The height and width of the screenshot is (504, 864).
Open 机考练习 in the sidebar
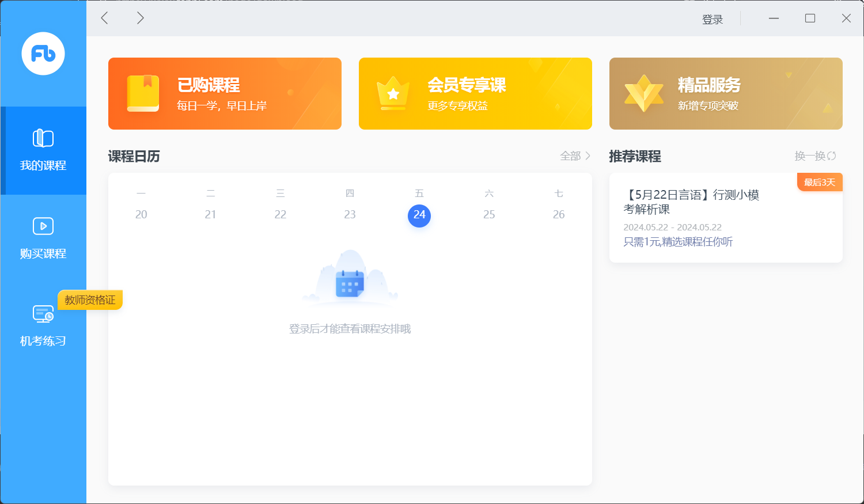(x=43, y=326)
